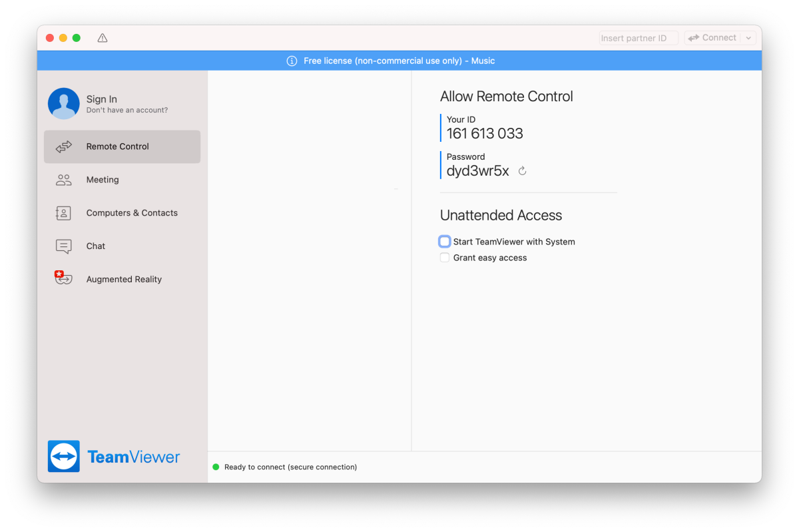
Task: Click the Sign In link
Action: 102,99
